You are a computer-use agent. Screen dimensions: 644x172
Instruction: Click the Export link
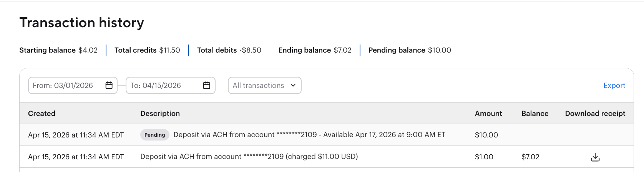click(x=614, y=85)
